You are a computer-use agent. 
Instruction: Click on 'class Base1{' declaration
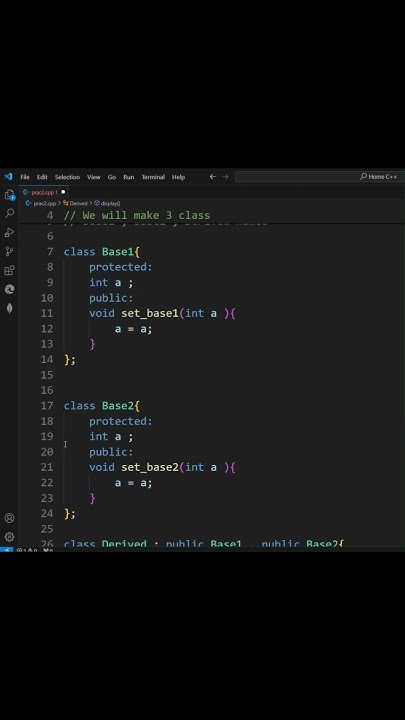point(101,252)
